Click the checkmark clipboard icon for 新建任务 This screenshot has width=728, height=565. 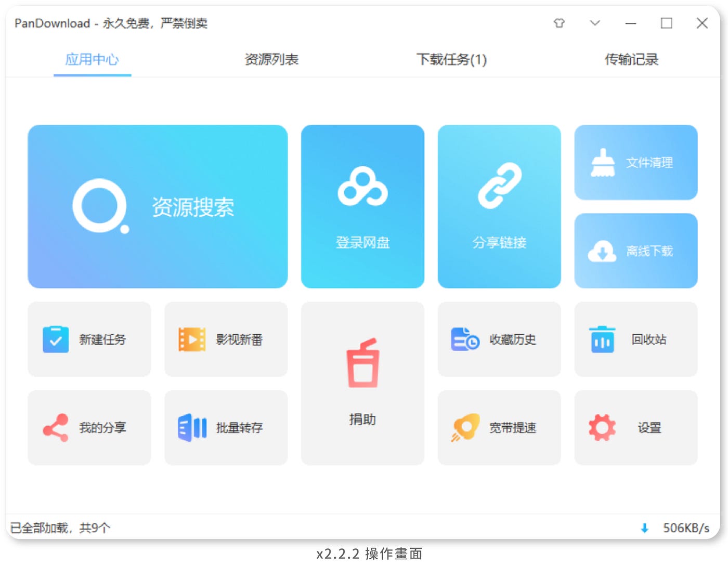point(56,339)
